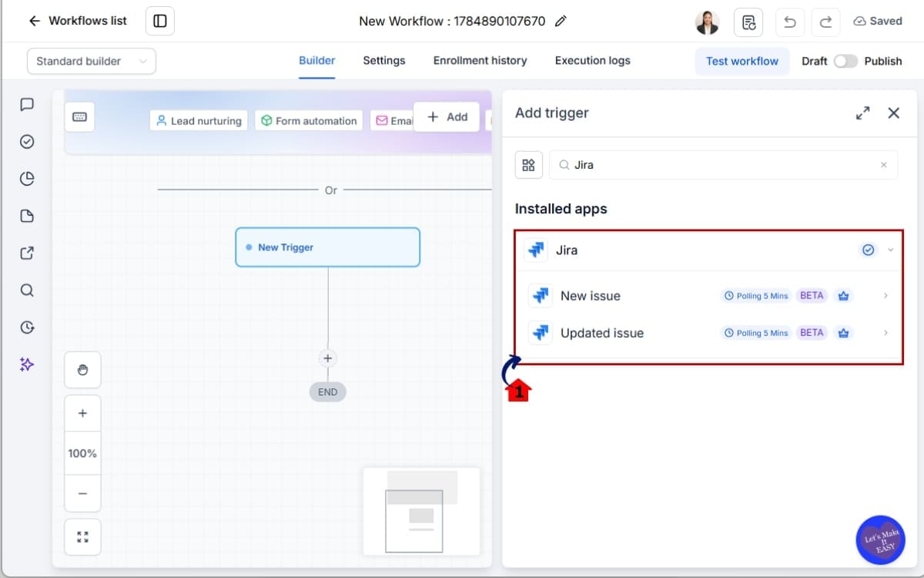
Task: Open the Settings tab
Action: click(384, 60)
